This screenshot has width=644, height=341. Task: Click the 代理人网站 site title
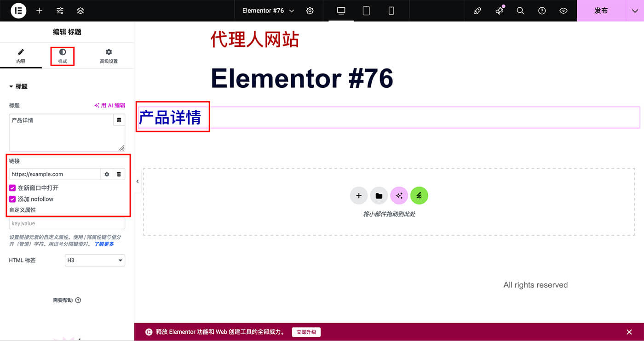tap(255, 39)
